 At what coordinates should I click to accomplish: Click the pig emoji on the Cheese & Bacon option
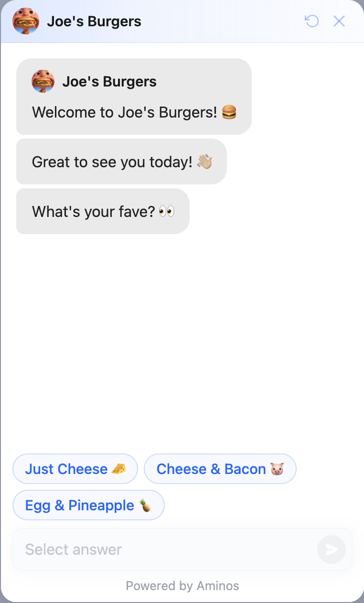277,469
